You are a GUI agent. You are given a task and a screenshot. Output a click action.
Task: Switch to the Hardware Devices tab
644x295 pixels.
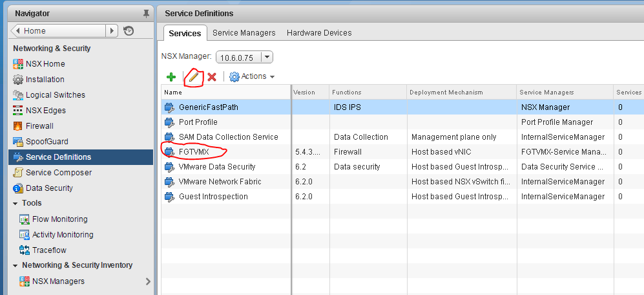pyautogui.click(x=319, y=33)
